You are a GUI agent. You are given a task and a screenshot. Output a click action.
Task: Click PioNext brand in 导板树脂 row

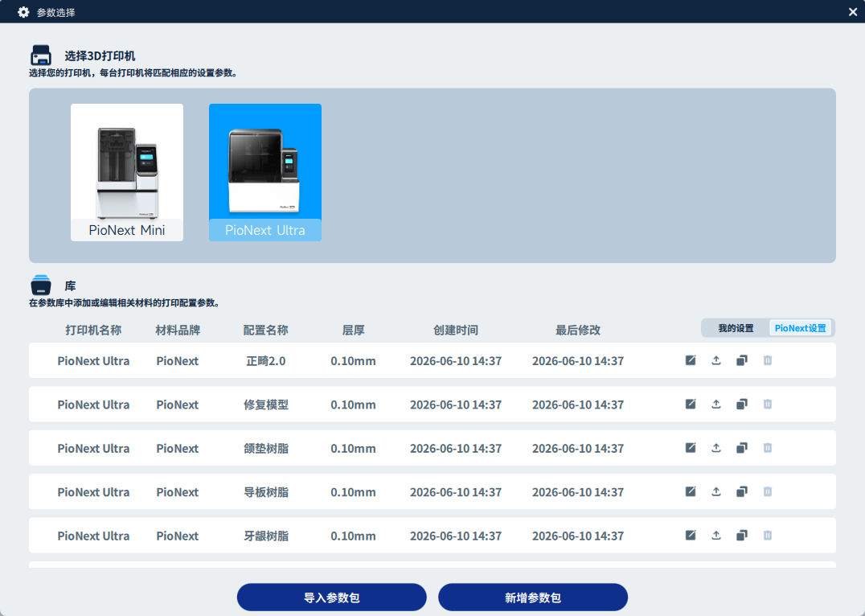pyautogui.click(x=177, y=492)
